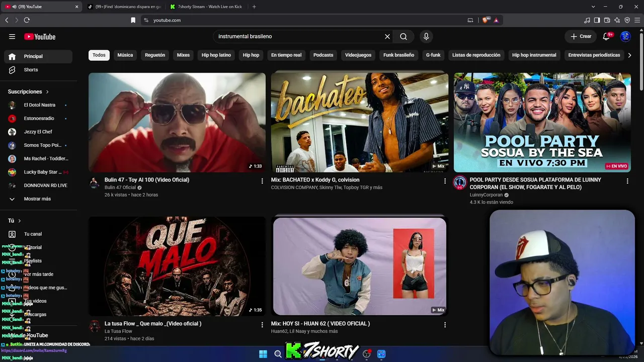The width and height of the screenshot is (644, 362).
Task: Install app icon in address bar
Action: [470, 20]
